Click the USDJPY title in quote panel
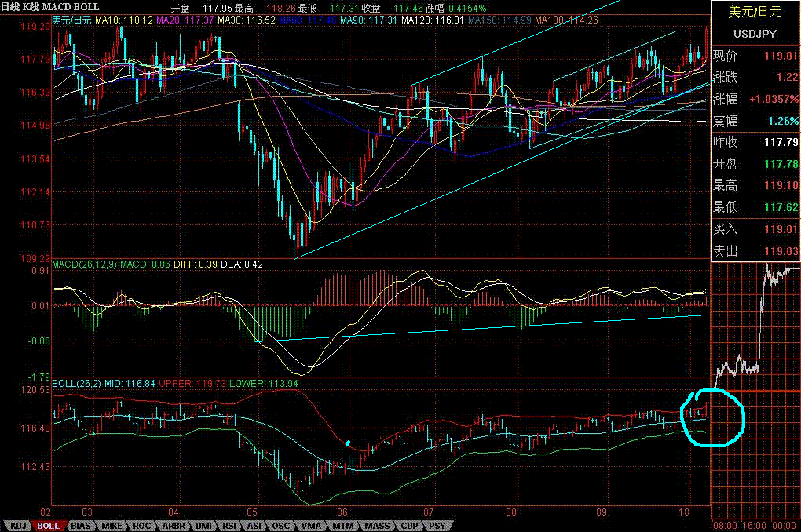801x532 pixels. pyautogui.click(x=755, y=33)
